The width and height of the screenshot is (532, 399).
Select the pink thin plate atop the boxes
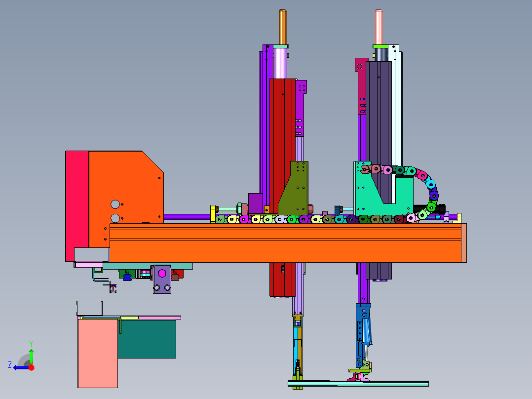click(x=159, y=318)
